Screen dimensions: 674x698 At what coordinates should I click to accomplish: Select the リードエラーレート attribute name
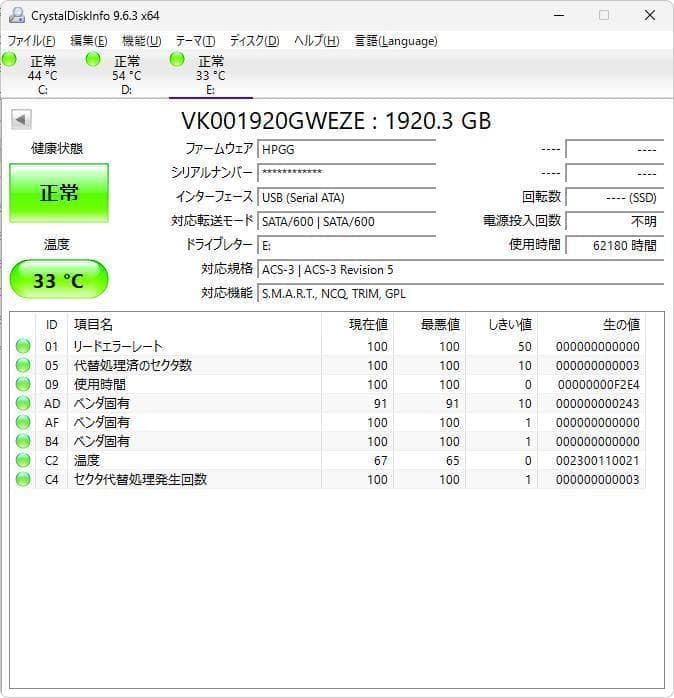(118, 346)
